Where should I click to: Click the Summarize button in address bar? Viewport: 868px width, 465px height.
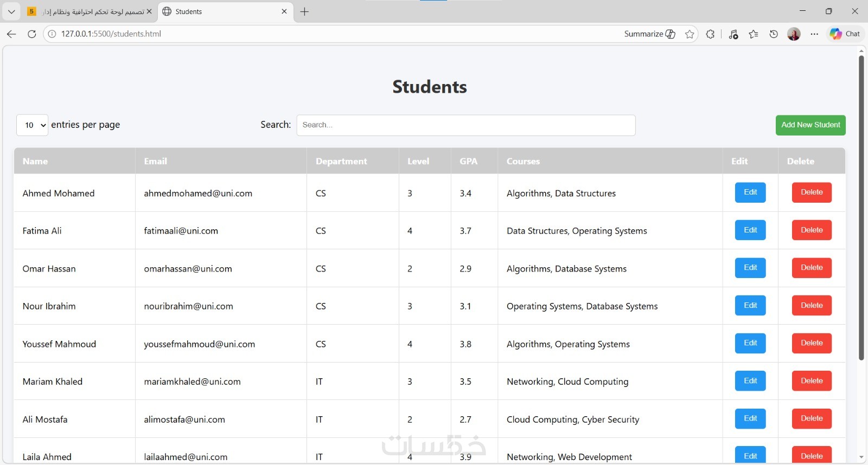(649, 34)
